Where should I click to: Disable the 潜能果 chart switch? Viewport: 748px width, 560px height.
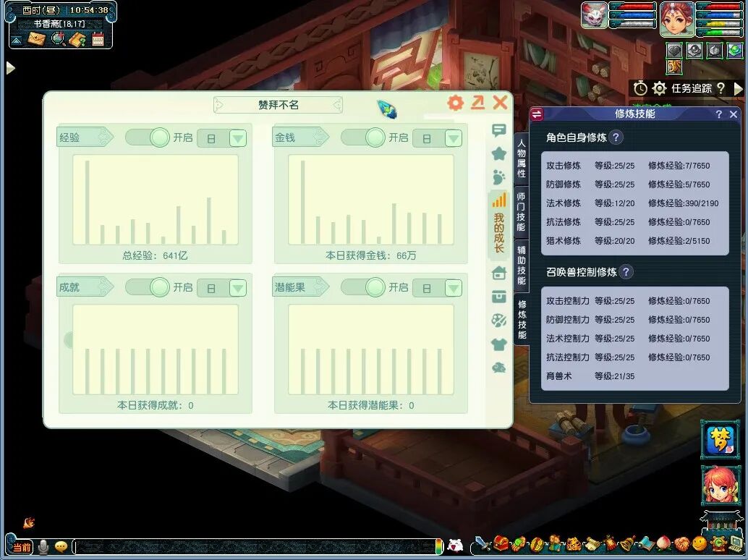click(363, 287)
